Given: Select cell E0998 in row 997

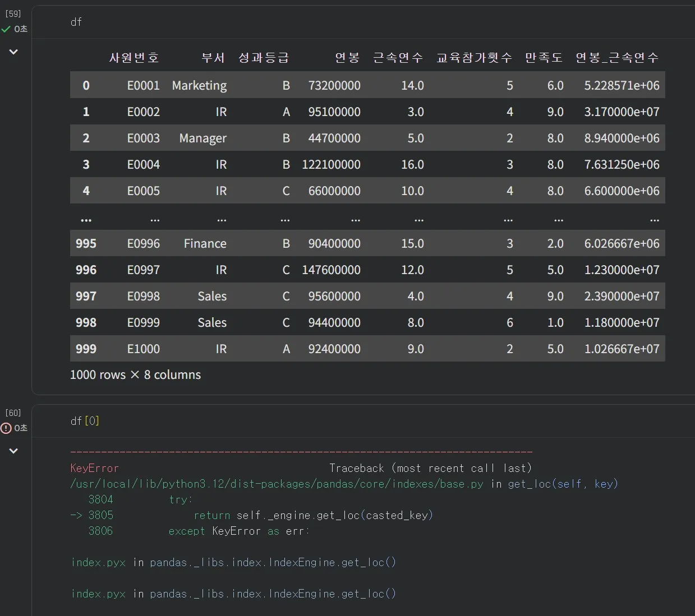Looking at the screenshot, I should click(144, 296).
